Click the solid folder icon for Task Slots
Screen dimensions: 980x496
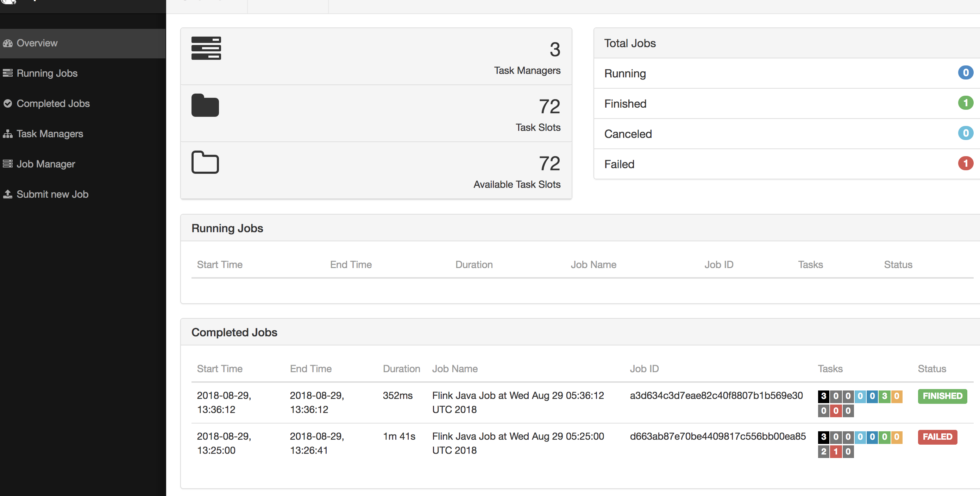click(205, 105)
